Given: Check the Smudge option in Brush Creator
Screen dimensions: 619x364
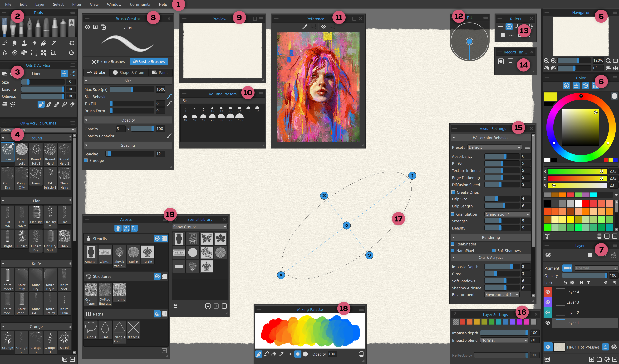Looking at the screenshot, I should pos(86,160).
